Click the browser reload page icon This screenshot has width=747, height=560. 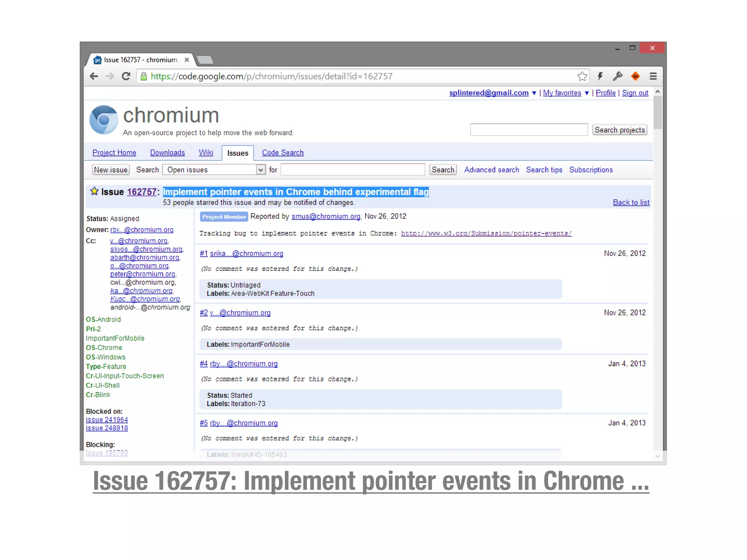tap(126, 76)
